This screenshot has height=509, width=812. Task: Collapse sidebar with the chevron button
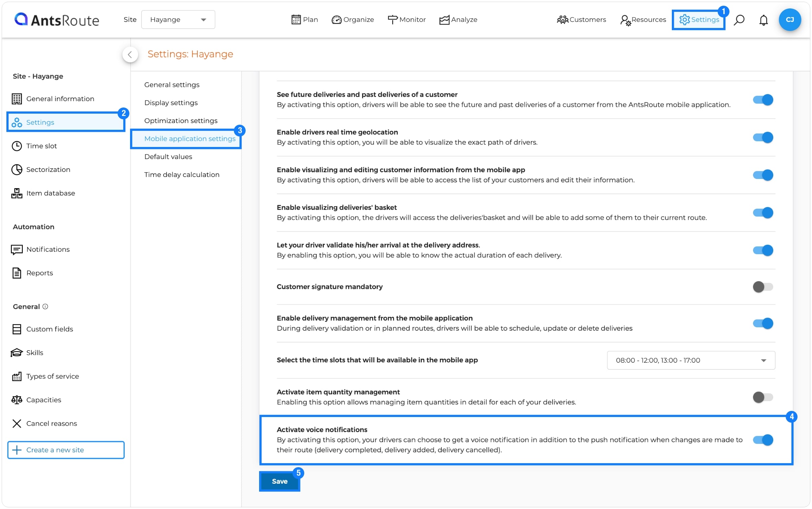point(130,55)
